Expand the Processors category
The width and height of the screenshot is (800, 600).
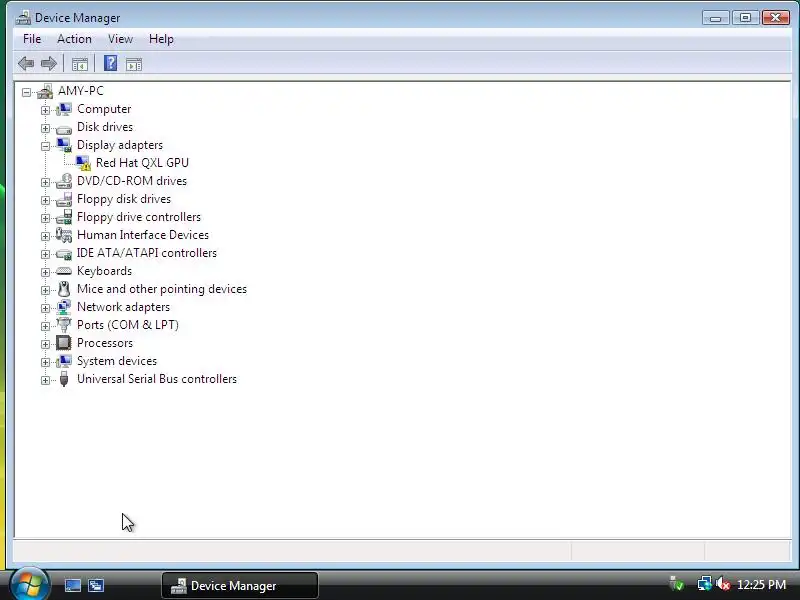click(45, 344)
